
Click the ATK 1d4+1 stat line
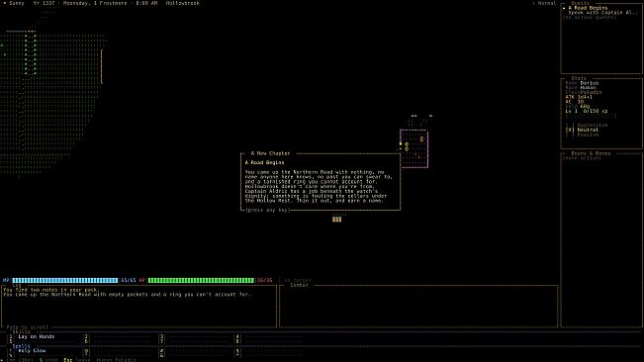[x=579, y=97]
